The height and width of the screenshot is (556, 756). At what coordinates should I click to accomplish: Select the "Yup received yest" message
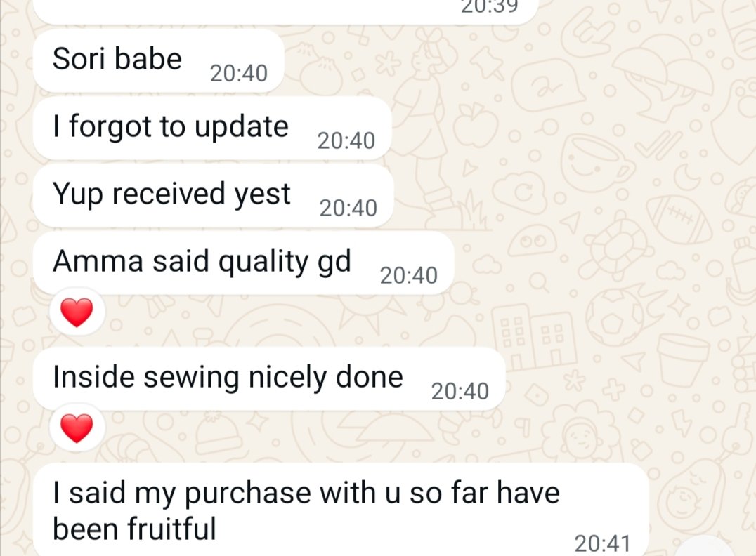[x=213, y=196]
